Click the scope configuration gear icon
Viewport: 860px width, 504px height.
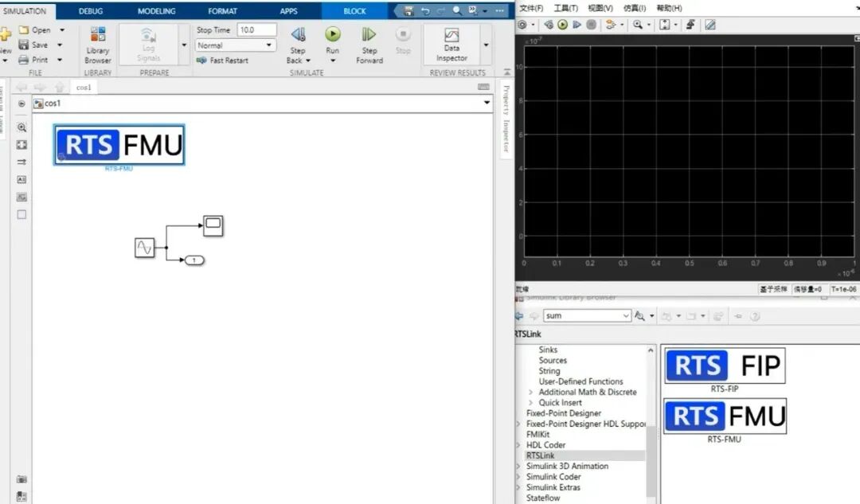tap(522, 25)
